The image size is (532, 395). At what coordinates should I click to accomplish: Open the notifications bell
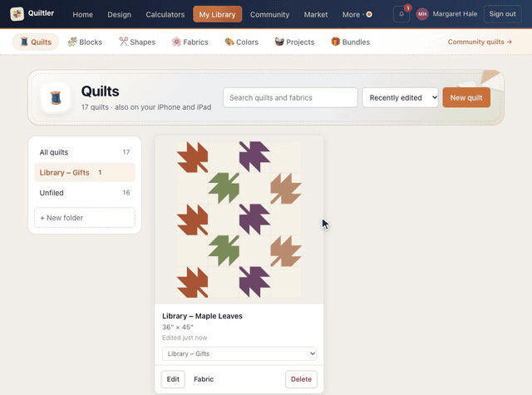coord(401,14)
